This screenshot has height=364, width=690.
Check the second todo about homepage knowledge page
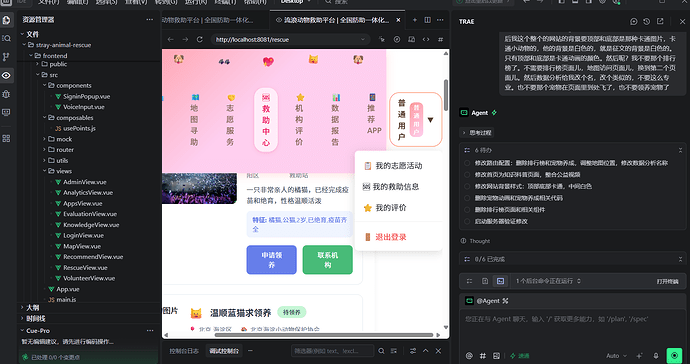click(467, 175)
